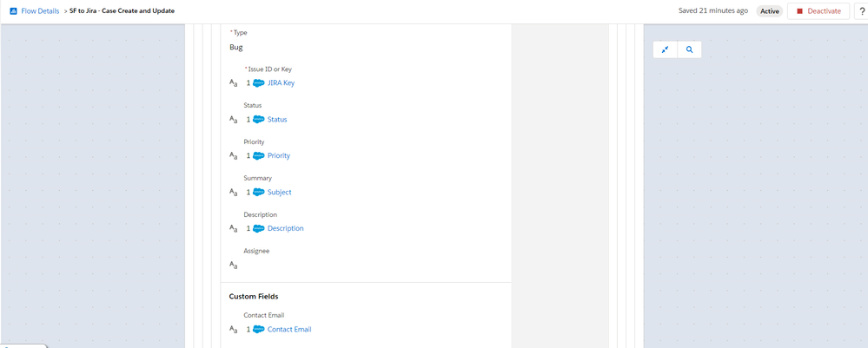Viewport: 868px width, 348px height.
Task: Click the Bug type value
Action: [235, 47]
